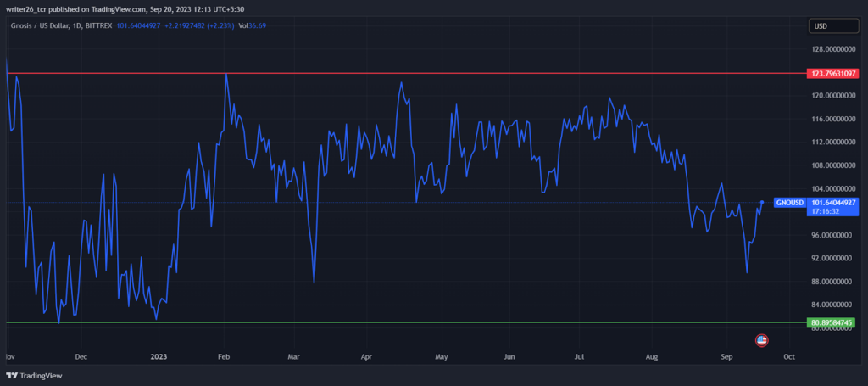Click the Dec label on time axis

[81, 356]
